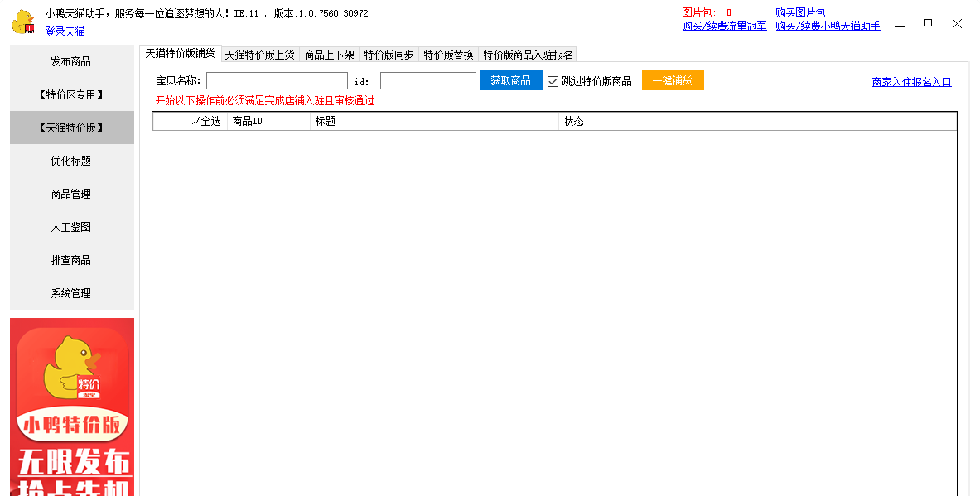Click the red 店铺入驻审核 warning text
The width and height of the screenshot is (980, 496).
click(265, 100)
